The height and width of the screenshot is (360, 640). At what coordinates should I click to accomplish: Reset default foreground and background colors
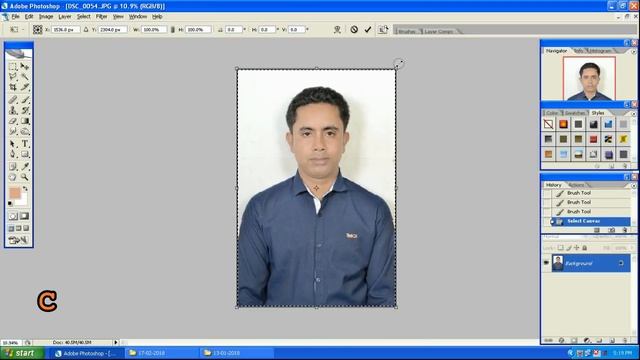10,203
